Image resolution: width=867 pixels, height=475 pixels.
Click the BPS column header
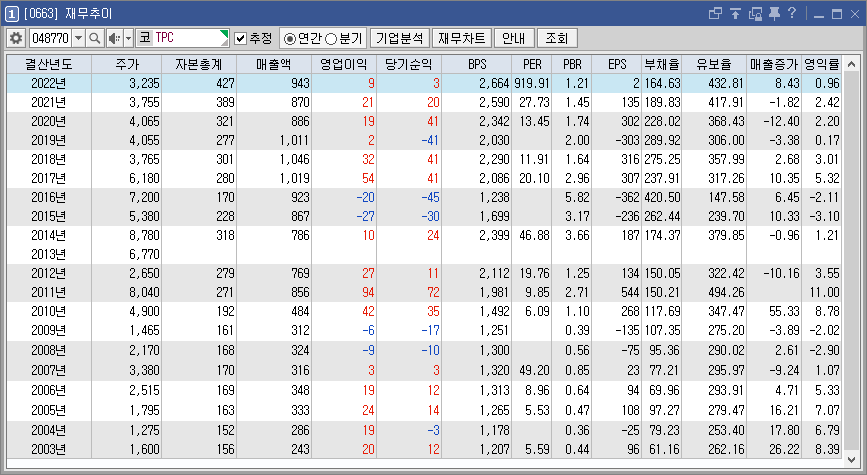(477, 64)
